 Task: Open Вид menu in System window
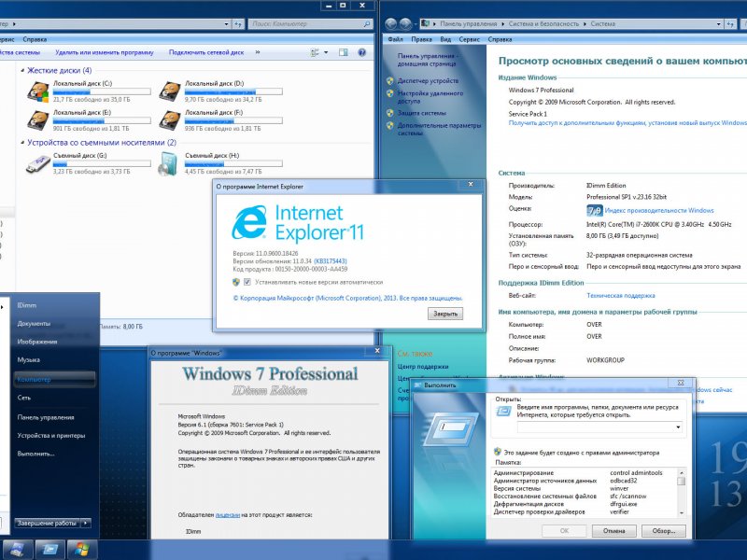pos(445,39)
